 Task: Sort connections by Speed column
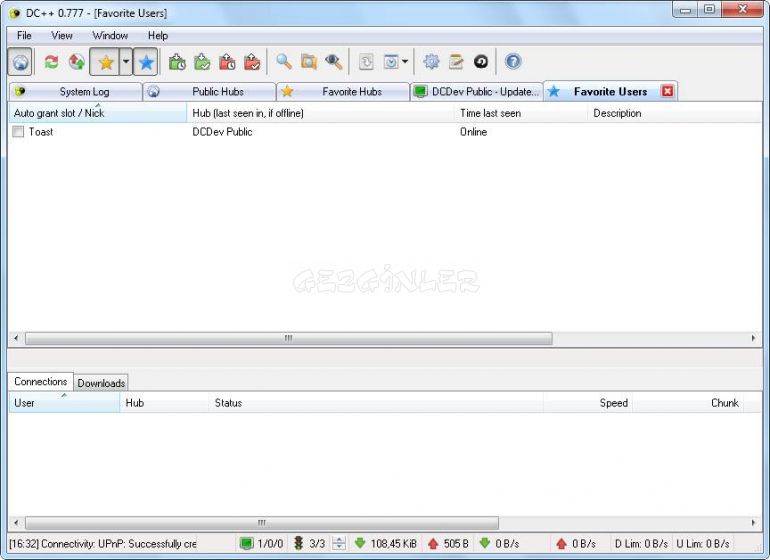tap(588, 403)
